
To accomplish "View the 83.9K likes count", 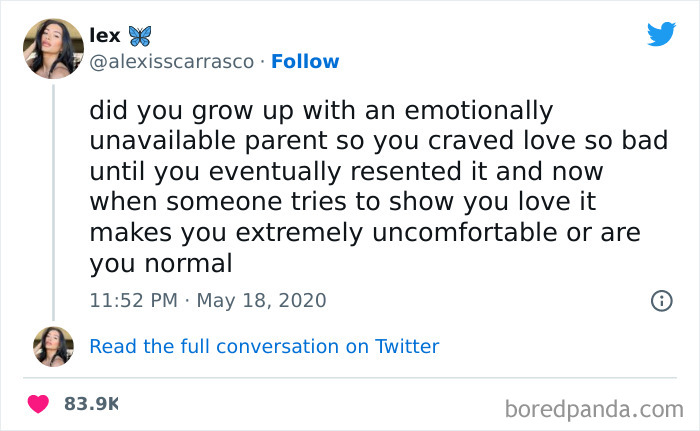I will point(91,405).
